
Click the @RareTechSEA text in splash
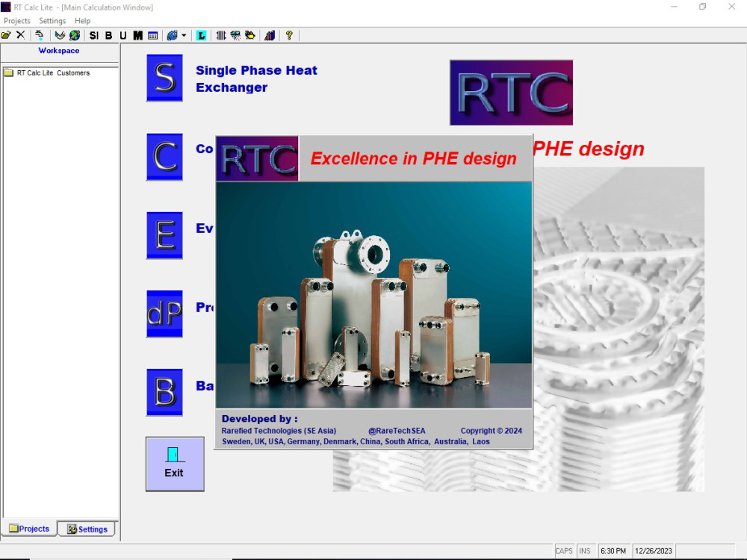tap(397, 431)
